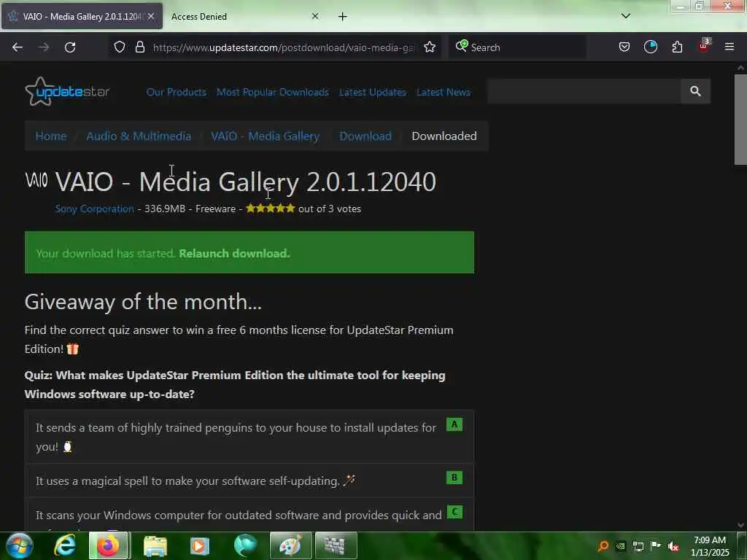
Task: Open the Pocket save icon
Action: click(624, 47)
